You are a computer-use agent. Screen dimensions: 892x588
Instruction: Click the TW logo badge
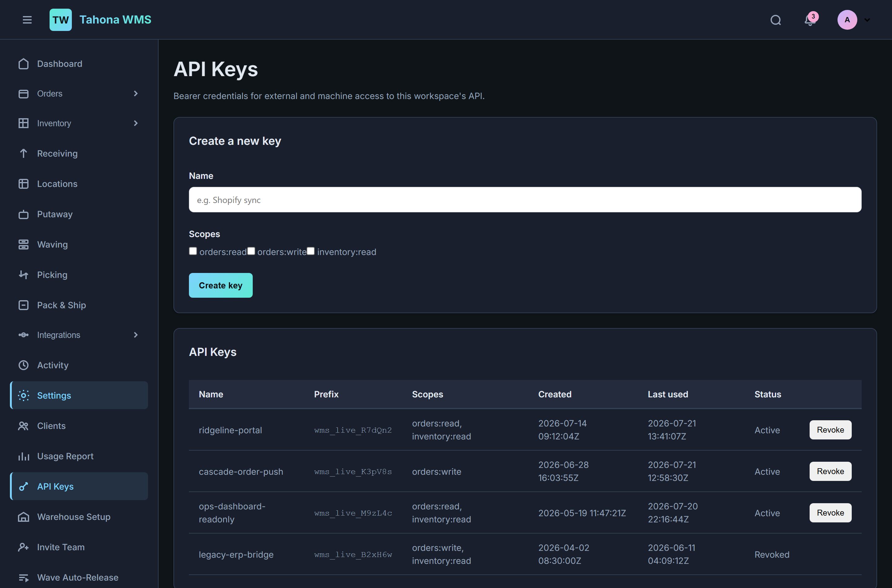(x=60, y=20)
